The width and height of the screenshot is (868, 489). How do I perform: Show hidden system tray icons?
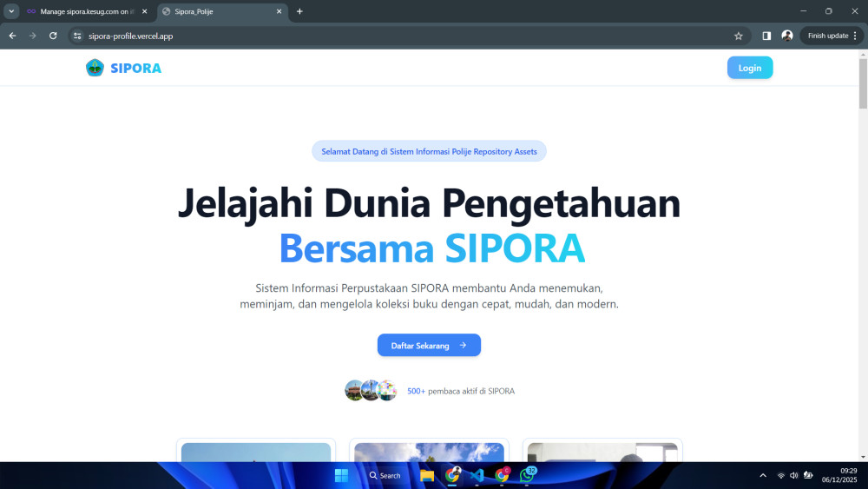tap(763, 475)
